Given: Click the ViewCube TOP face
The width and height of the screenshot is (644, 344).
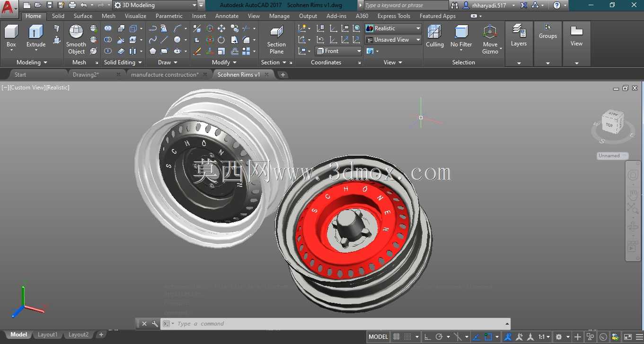Looking at the screenshot, I should tap(609, 125).
